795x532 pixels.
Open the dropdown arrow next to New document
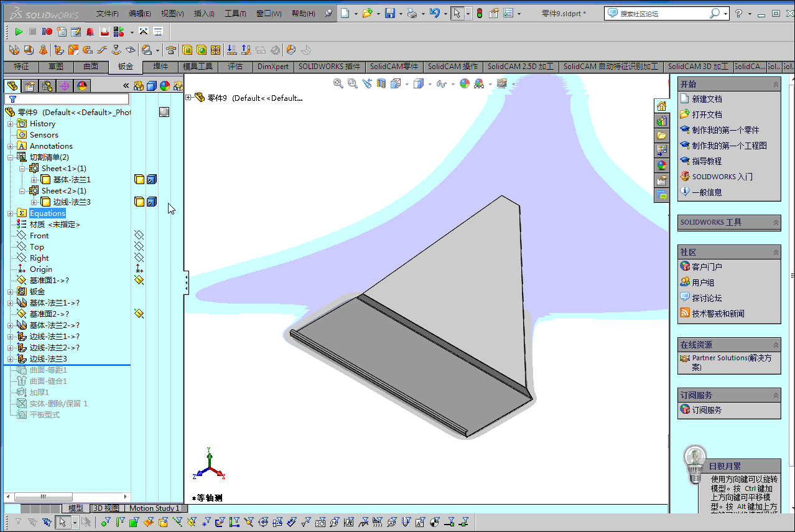point(356,13)
